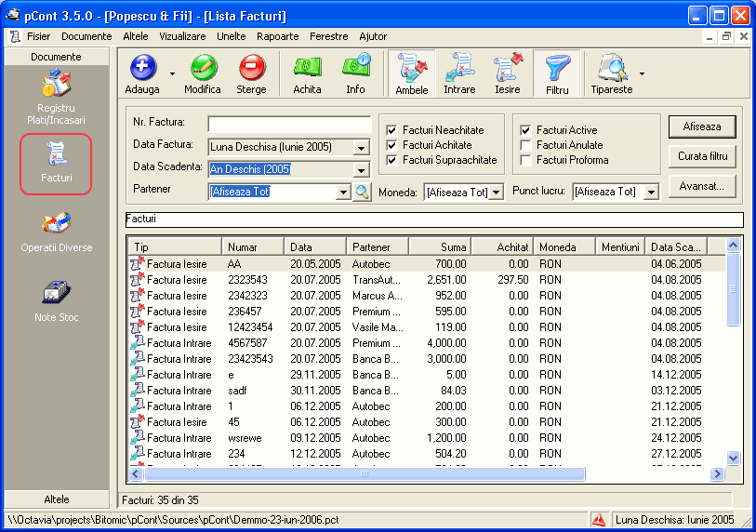Select the row with Numar 12423454
Viewport: 756px width, 532px height.
pyautogui.click(x=427, y=327)
